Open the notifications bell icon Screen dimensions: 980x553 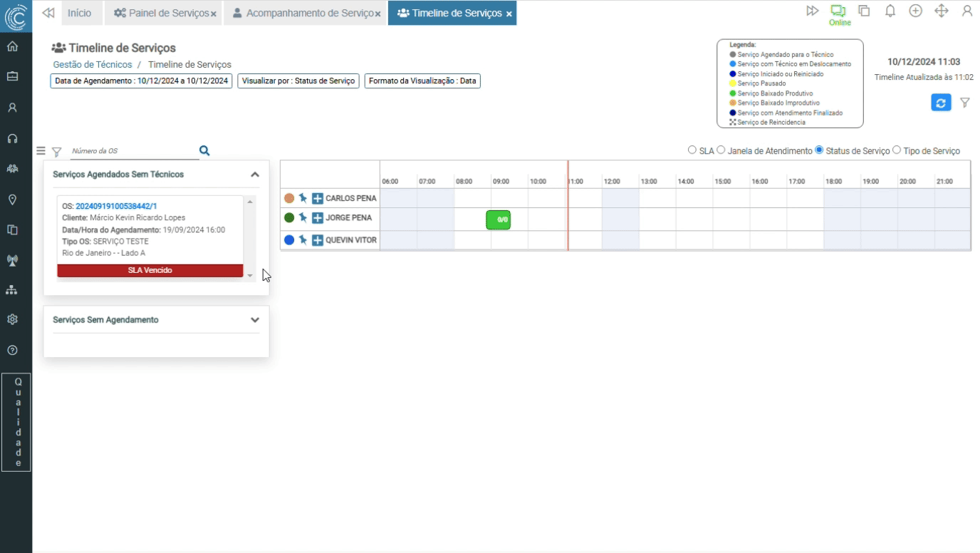click(890, 11)
